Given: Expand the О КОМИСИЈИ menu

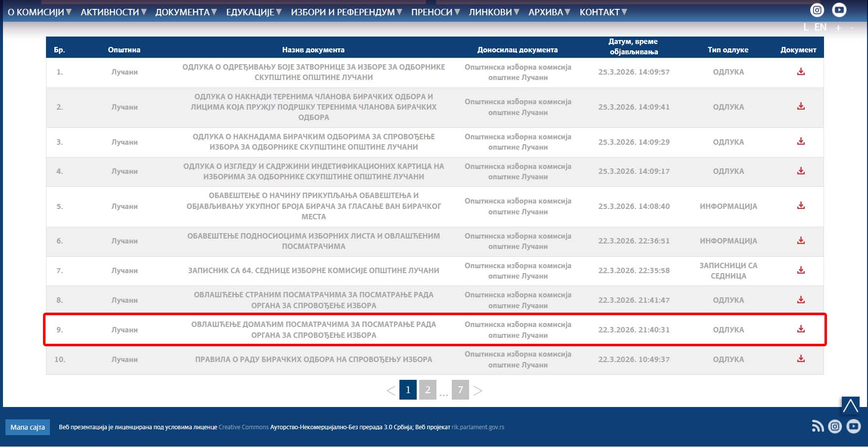Looking at the screenshot, I should point(40,12).
